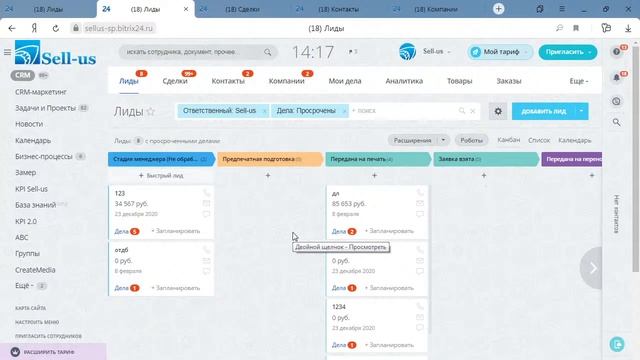Screen dimensions: 640x360
Task: Open the hamburger menu beside the Sell-us logo
Action: pos(7,52)
